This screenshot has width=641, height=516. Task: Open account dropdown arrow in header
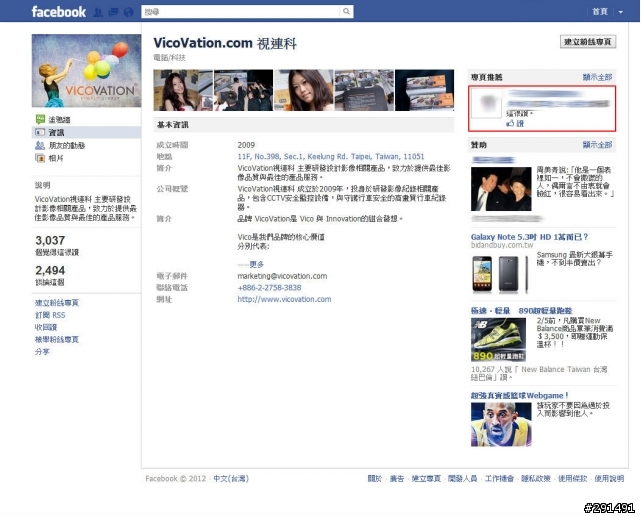(621, 12)
